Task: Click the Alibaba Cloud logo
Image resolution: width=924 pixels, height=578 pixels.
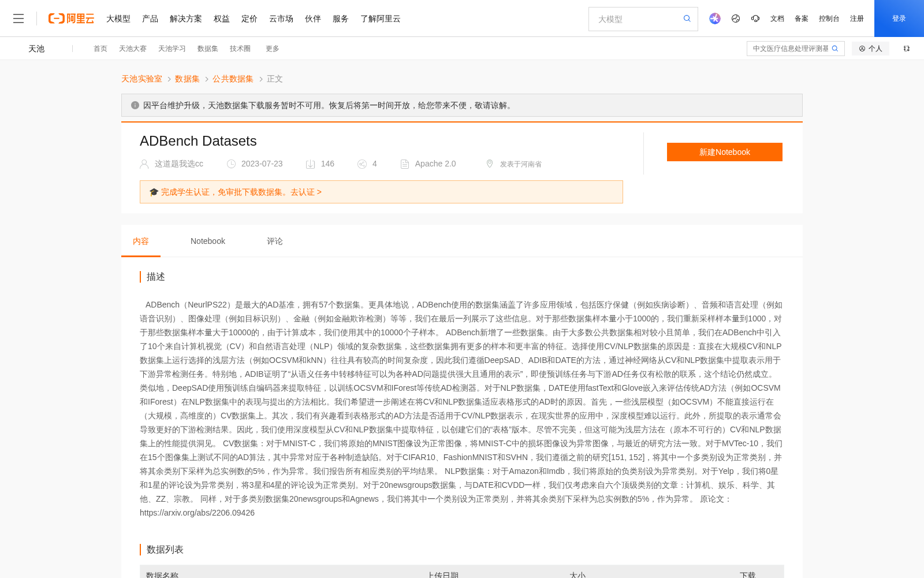Action: pos(71,18)
